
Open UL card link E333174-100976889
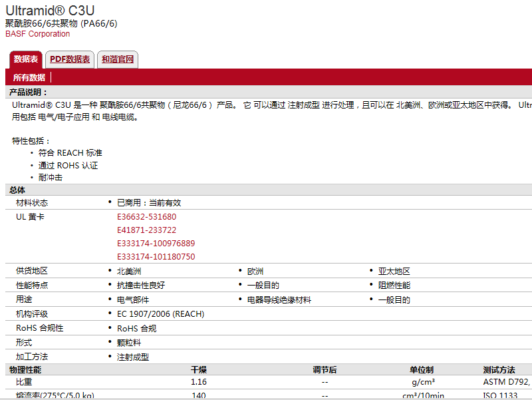point(156,243)
